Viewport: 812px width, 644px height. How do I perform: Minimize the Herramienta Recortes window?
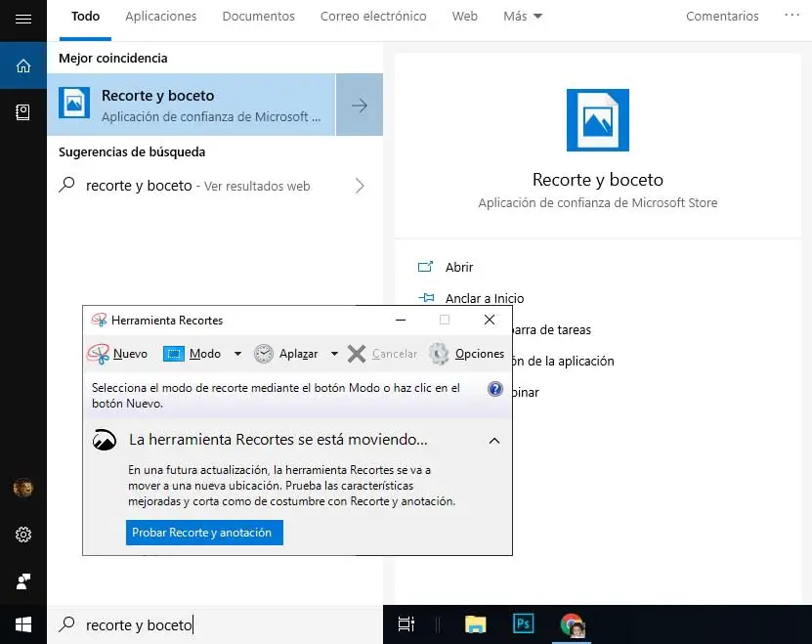point(401,320)
